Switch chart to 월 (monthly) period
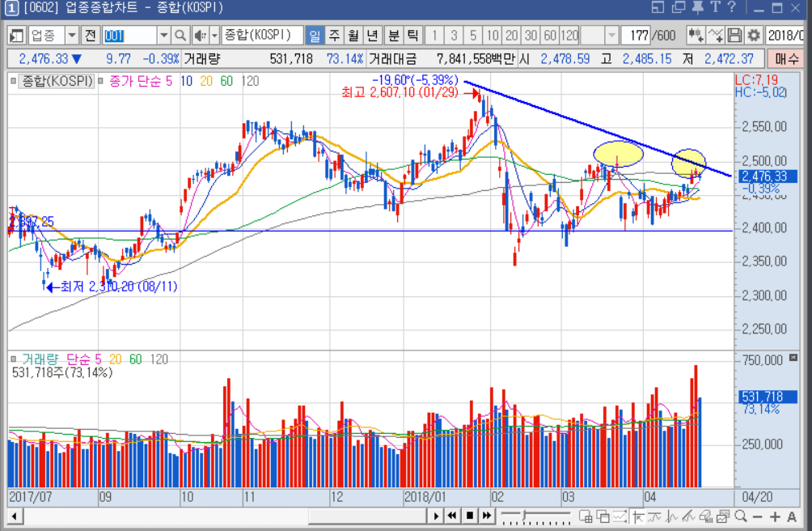The image size is (812, 531). (353, 36)
